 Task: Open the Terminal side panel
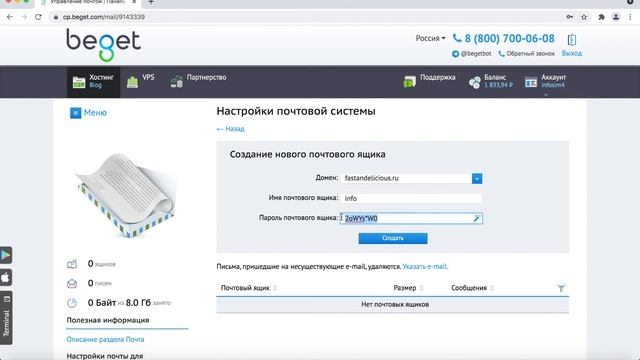tap(6, 318)
